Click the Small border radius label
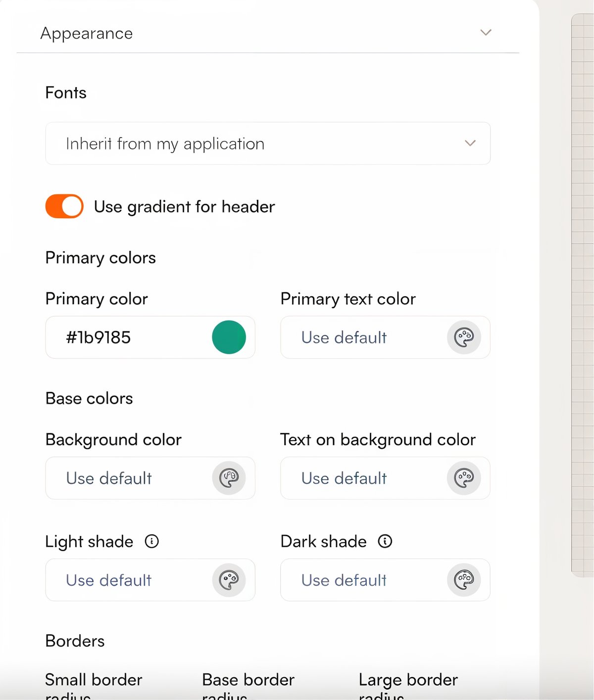Viewport: 594px width, 700px height. [94, 686]
